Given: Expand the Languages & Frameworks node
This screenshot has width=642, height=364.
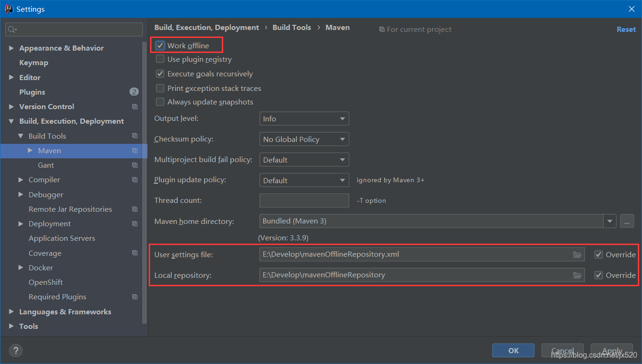Looking at the screenshot, I should (x=11, y=312).
